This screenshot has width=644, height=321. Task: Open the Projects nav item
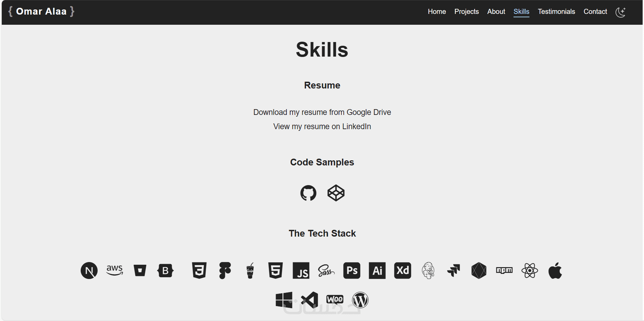point(467,12)
